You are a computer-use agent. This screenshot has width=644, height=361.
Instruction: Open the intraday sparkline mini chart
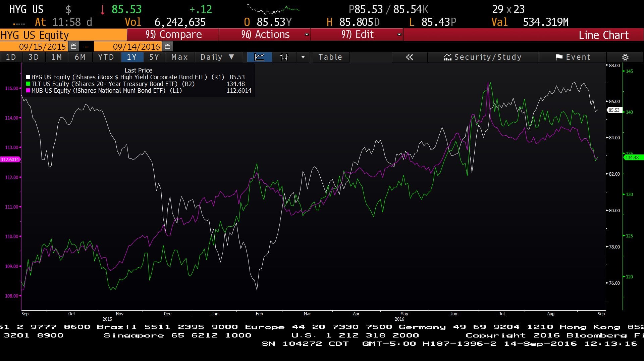coord(273,9)
